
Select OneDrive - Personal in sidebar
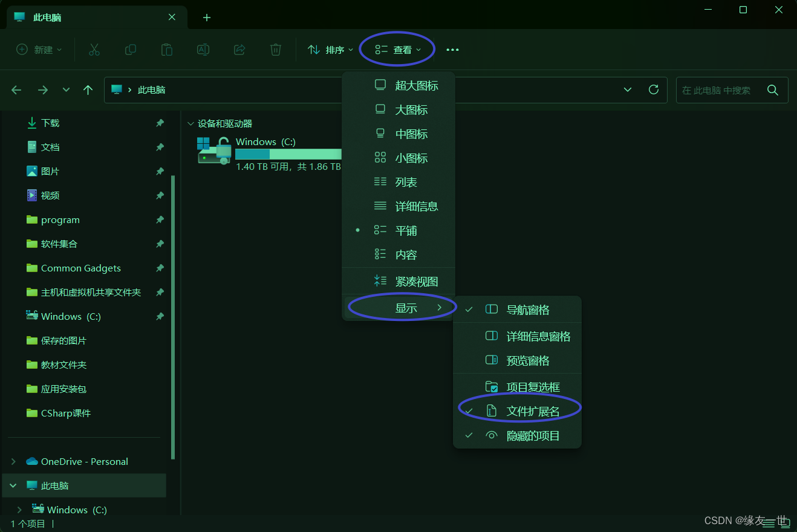(86, 461)
